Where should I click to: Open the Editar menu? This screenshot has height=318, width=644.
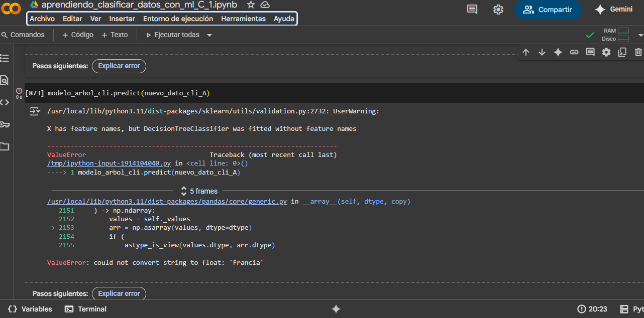(x=72, y=19)
